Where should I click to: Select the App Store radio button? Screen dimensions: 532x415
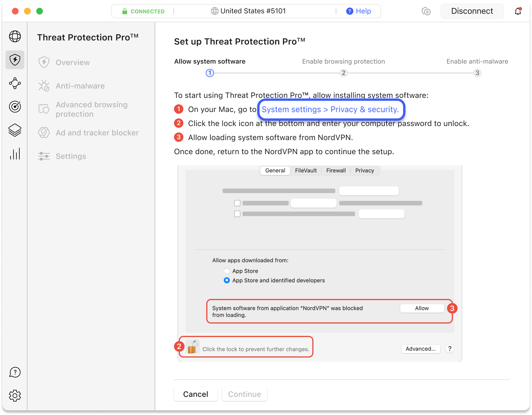pos(227,271)
